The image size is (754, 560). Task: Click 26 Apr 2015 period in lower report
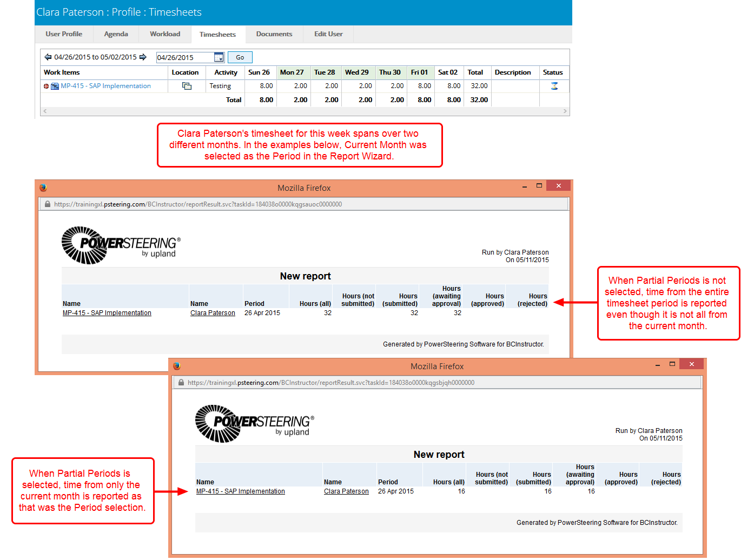tap(396, 491)
